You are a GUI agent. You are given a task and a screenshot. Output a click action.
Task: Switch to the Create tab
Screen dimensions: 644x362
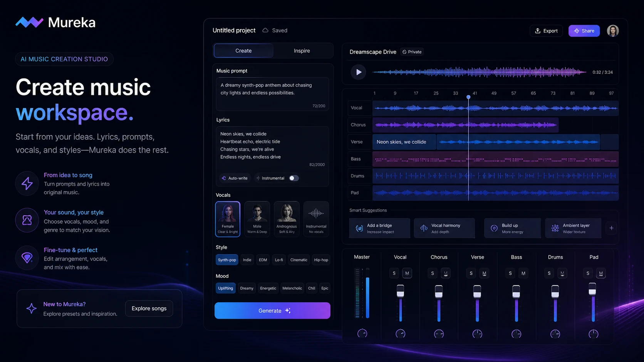click(x=243, y=51)
